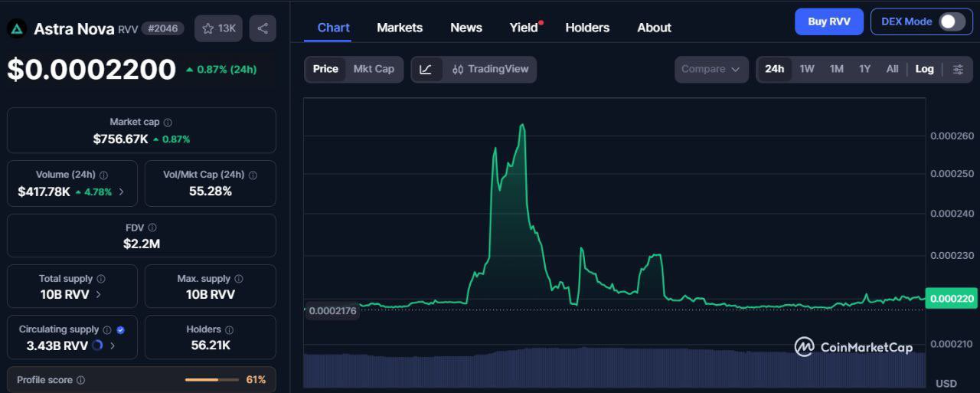
Task: Click verified badge beside Circulating supply
Action: click(x=120, y=329)
